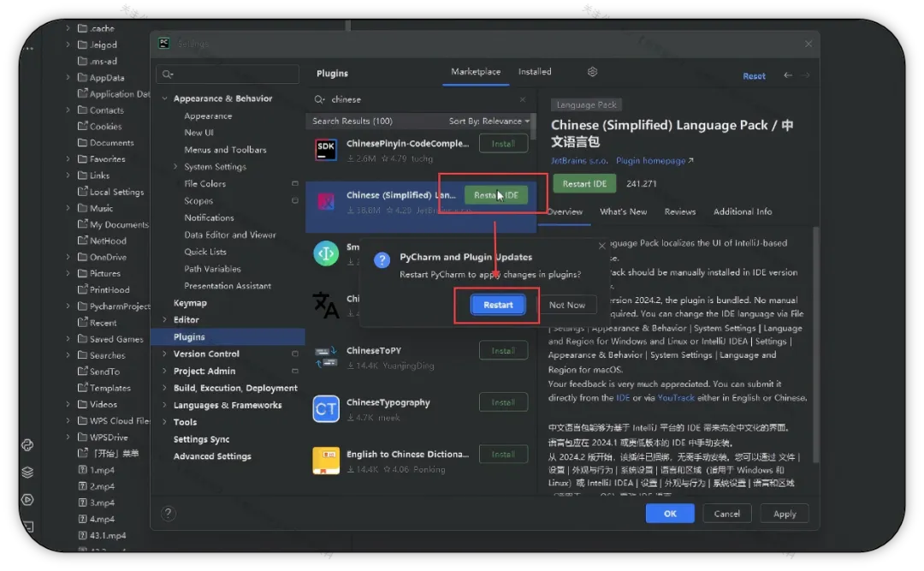Select New UI settings page
Viewport: 924px width, 571px height.
click(198, 133)
